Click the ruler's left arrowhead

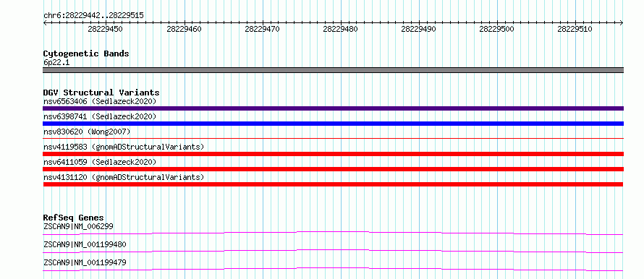coord(45,23)
